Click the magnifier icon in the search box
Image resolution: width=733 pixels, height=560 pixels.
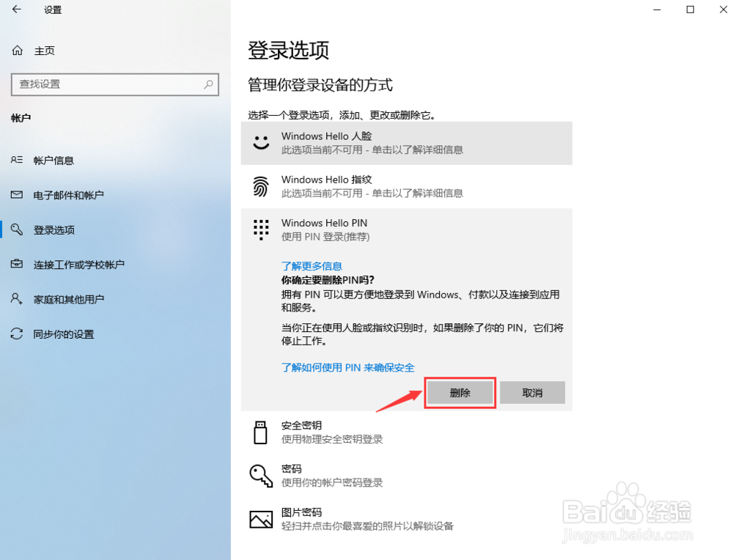coord(208,84)
